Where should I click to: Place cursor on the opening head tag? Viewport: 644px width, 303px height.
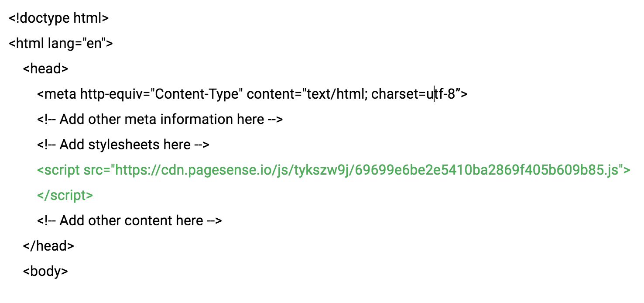[x=45, y=69]
